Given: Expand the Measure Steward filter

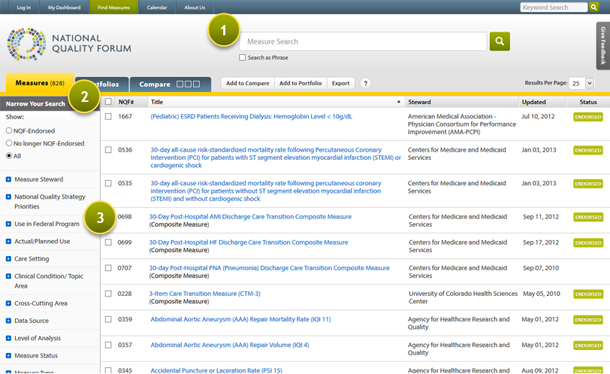Looking at the screenshot, I should tap(9, 179).
